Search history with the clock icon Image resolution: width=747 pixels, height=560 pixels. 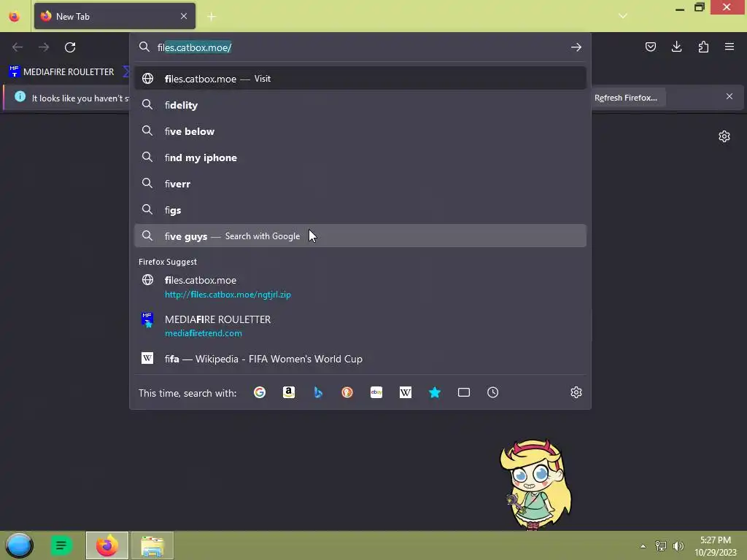tap(492, 392)
